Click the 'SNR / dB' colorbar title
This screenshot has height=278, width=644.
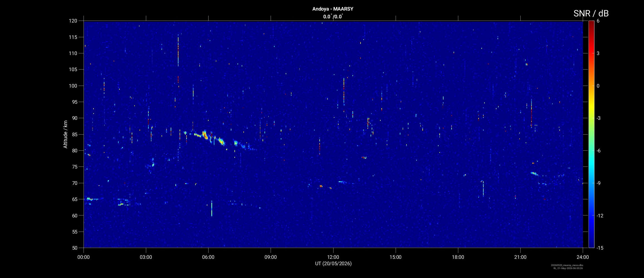(591, 13)
